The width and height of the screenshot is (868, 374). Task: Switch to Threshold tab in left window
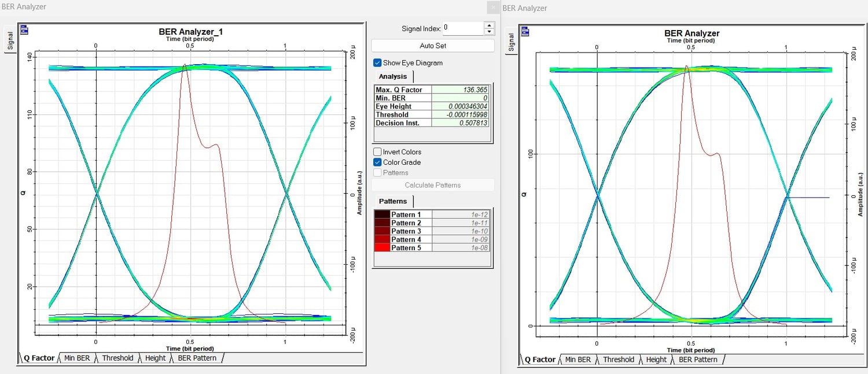(x=117, y=358)
